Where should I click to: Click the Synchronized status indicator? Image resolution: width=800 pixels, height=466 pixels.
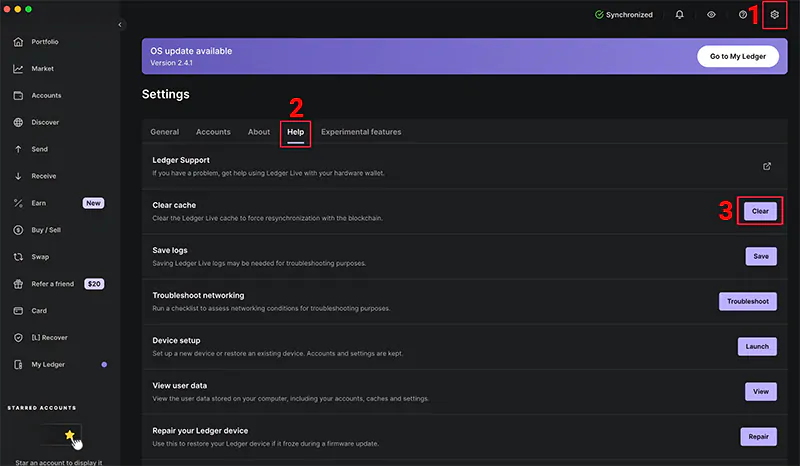coord(623,15)
